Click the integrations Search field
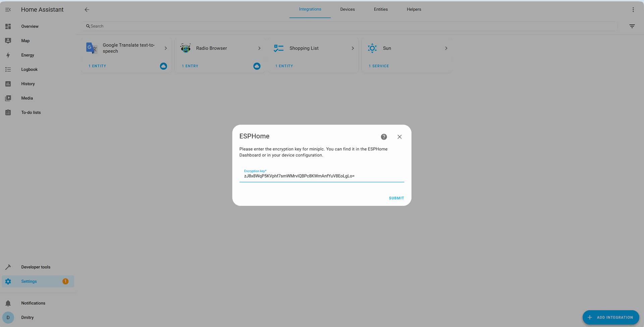Screen dimensions: 644x327 [350, 26]
